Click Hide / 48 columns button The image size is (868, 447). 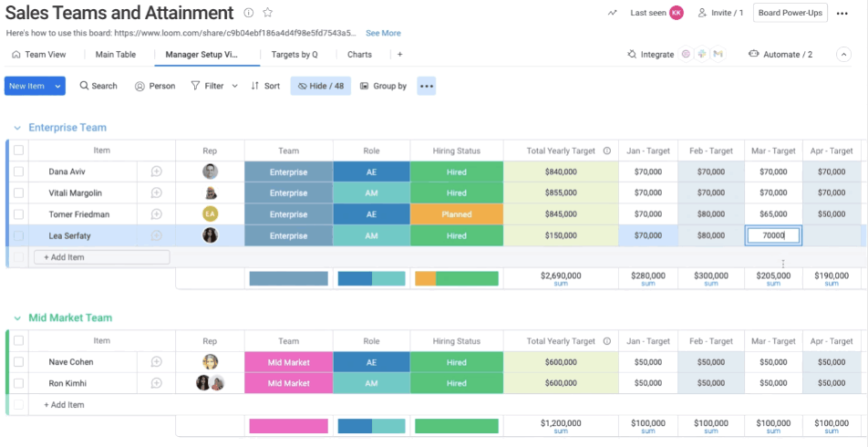pyautogui.click(x=321, y=86)
